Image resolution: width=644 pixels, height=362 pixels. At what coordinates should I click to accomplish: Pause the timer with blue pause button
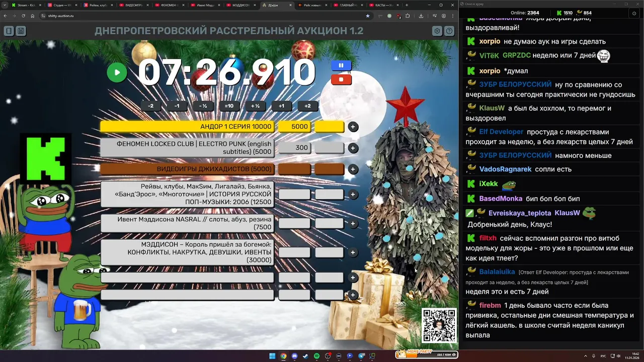341,65
